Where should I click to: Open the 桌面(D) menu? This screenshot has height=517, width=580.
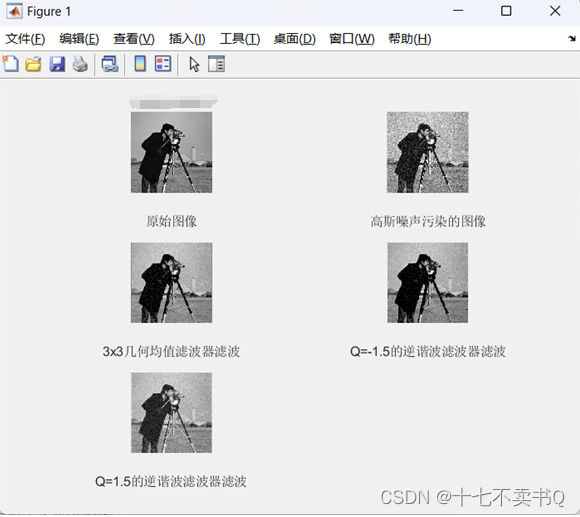pos(294,39)
